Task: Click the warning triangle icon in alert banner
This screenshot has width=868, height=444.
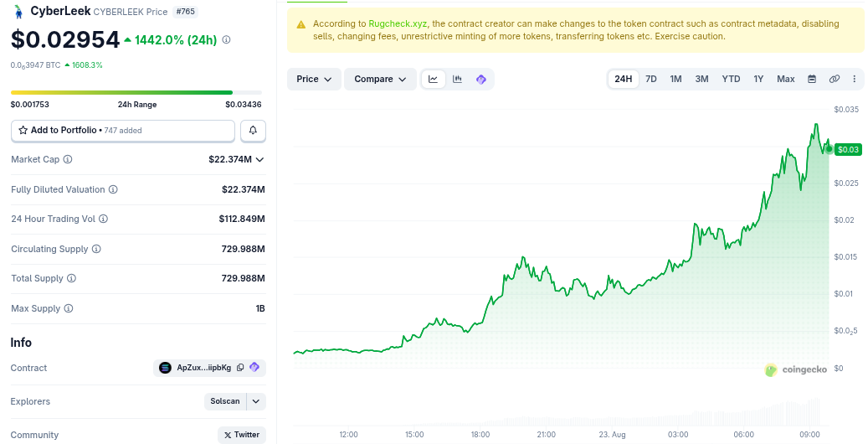Action: (301, 24)
